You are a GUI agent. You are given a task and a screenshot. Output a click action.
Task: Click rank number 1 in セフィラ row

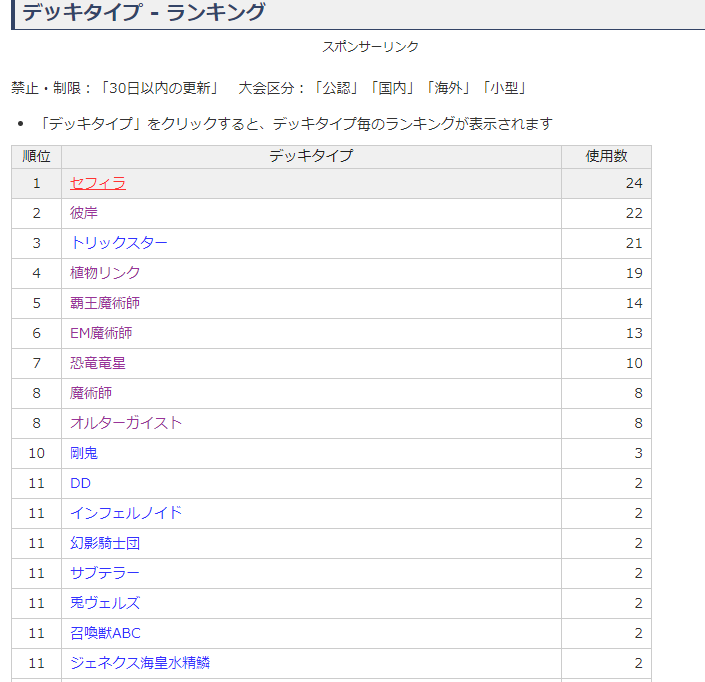pos(36,183)
